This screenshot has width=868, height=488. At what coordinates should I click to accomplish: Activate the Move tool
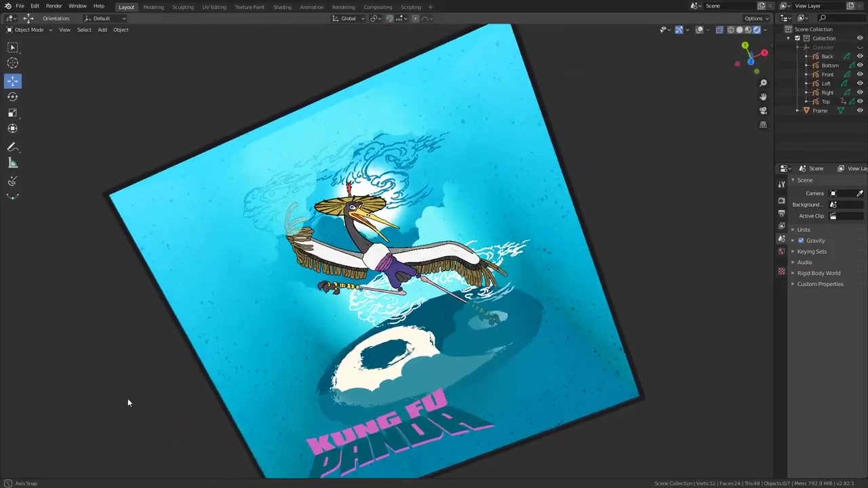pos(12,81)
